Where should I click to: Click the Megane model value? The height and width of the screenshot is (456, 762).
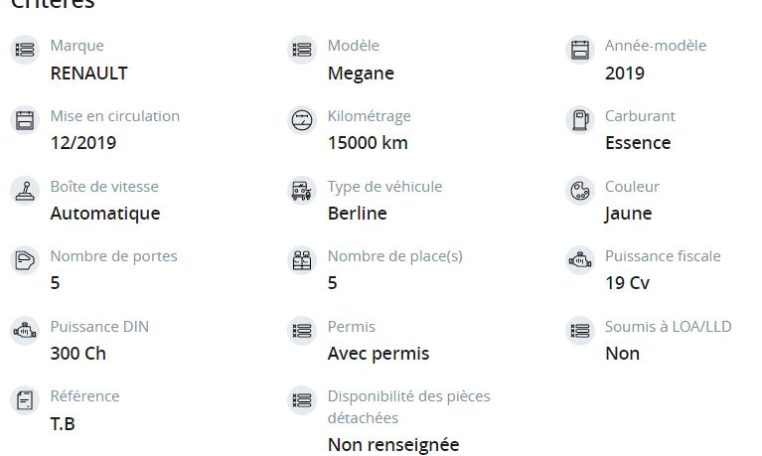click(x=361, y=73)
